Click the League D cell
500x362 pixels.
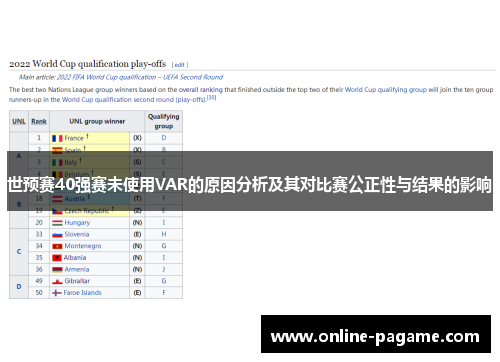(19, 287)
